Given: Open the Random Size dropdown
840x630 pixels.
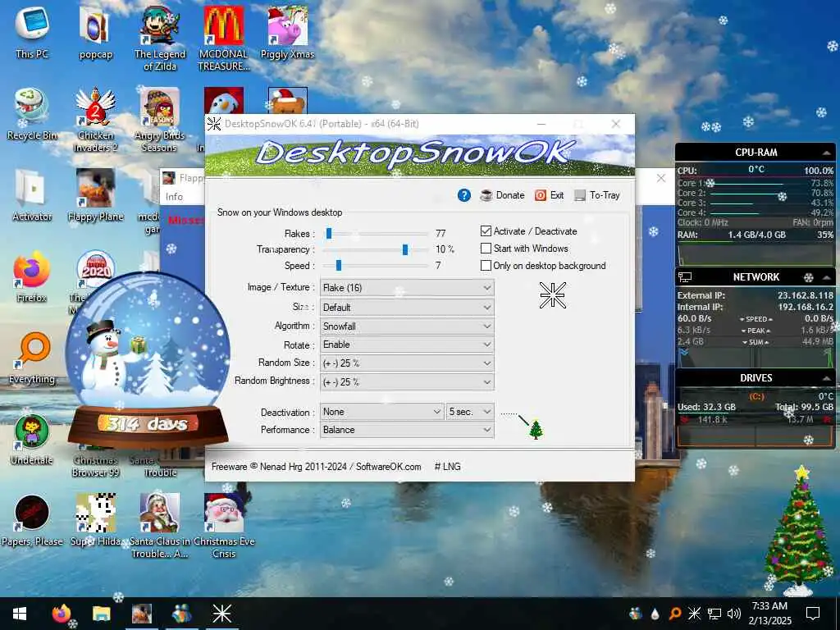Looking at the screenshot, I should pyautogui.click(x=407, y=363).
